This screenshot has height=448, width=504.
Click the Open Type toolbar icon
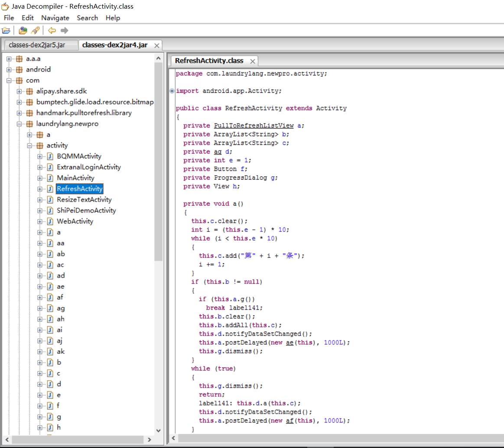(x=23, y=30)
